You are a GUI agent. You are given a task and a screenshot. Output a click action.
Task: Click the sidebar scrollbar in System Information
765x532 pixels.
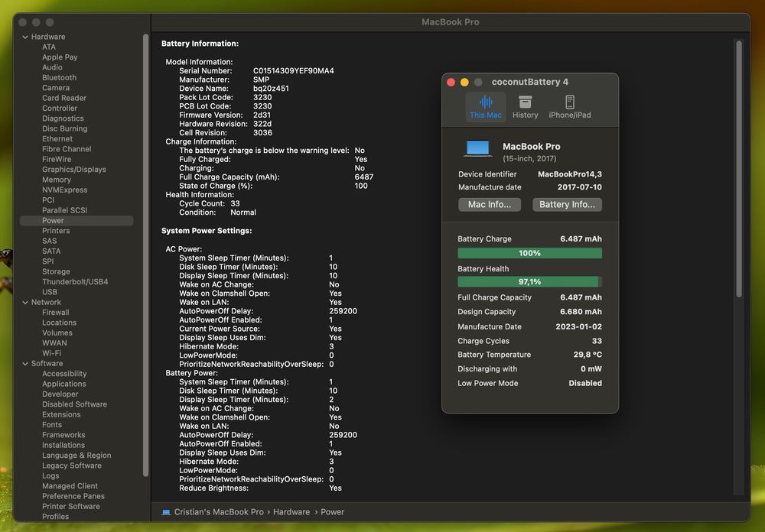[145, 255]
